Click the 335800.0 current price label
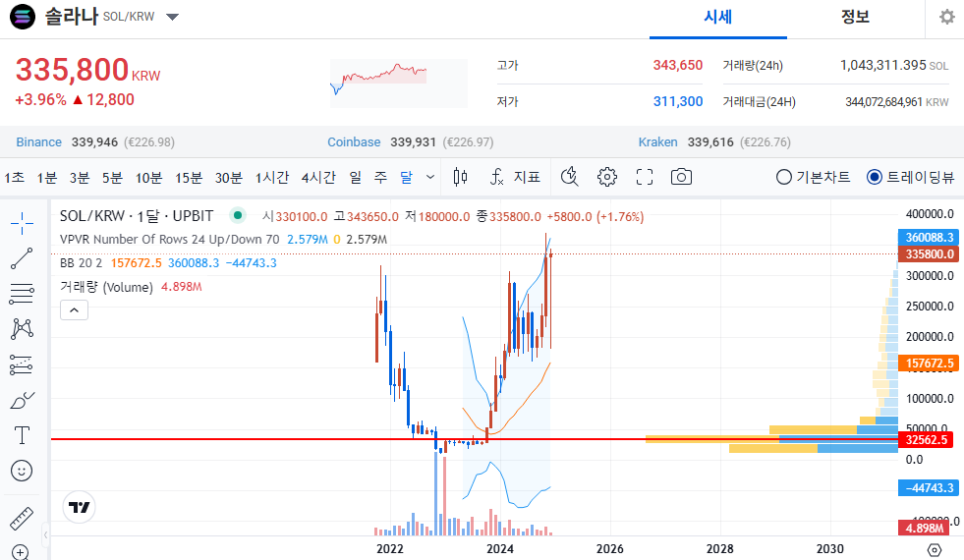 click(x=929, y=253)
